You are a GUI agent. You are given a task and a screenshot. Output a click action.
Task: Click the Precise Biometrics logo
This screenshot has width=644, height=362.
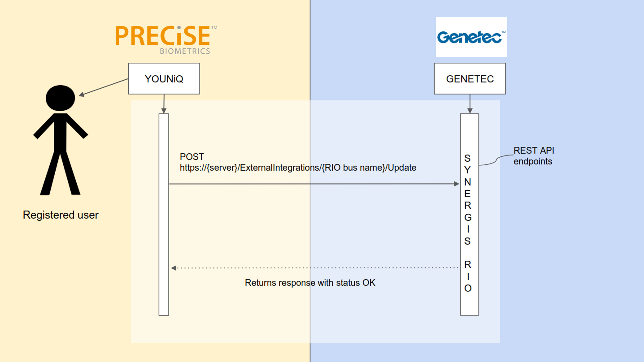tap(166, 40)
